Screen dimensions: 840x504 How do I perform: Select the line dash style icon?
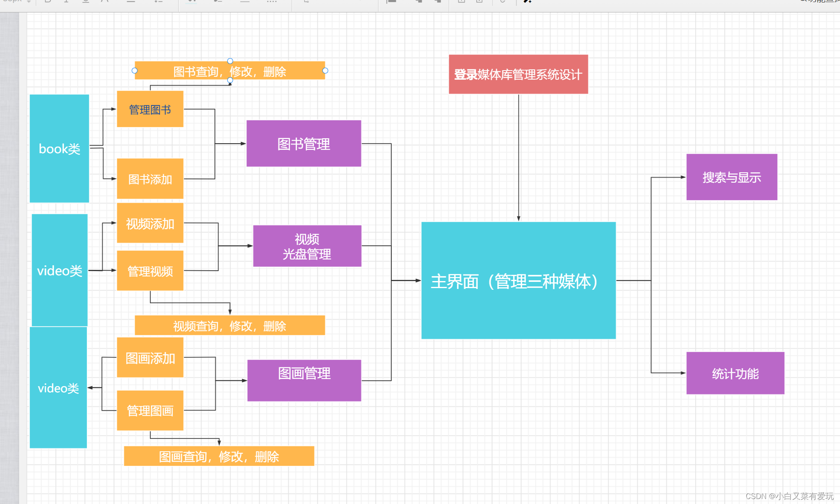[x=245, y=2]
